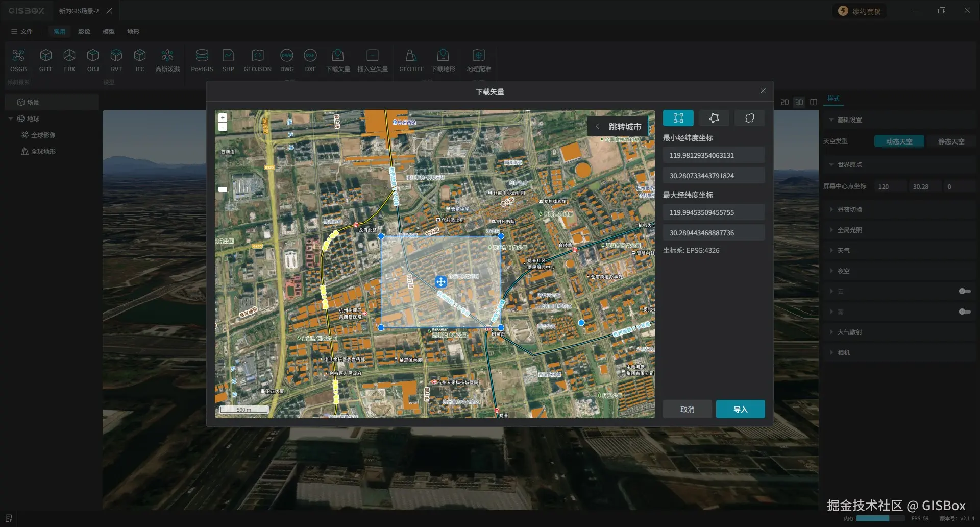Viewport: 980px width, 527px height.
Task: Switch to the 模型 ribbon tab
Action: pyautogui.click(x=109, y=31)
